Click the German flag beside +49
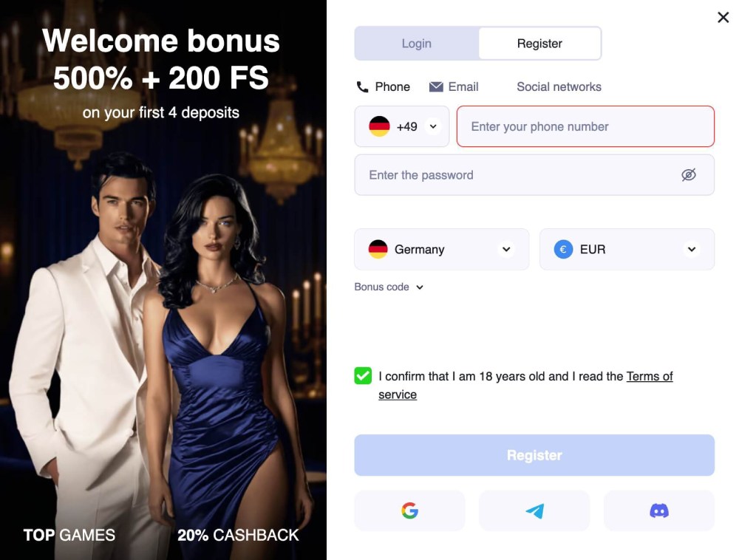The width and height of the screenshot is (739, 560). 379,126
